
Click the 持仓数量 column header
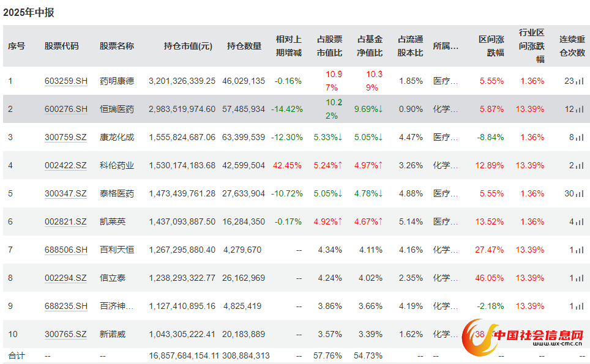click(244, 46)
